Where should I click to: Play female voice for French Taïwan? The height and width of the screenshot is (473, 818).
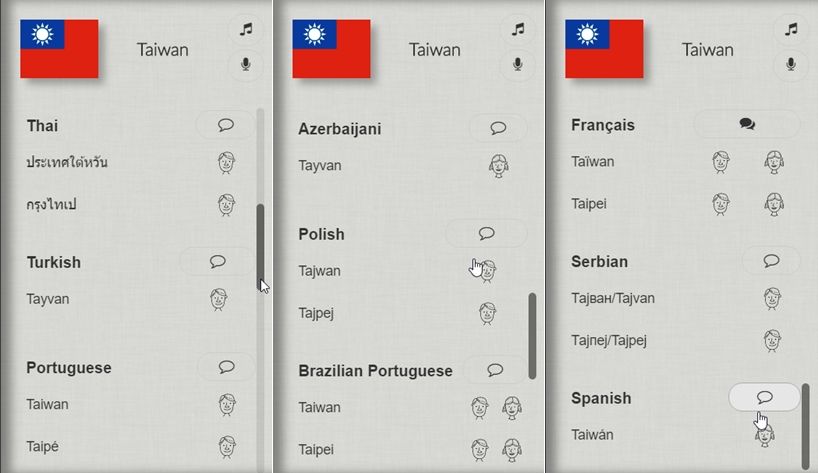tap(773, 161)
